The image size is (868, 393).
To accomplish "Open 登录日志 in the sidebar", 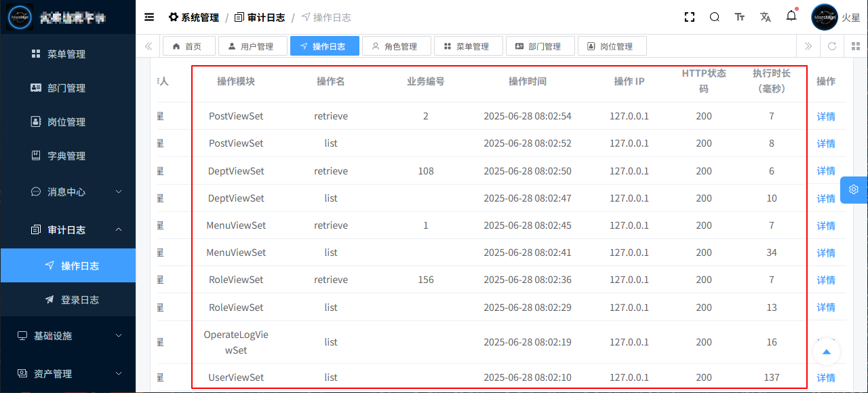I will [x=79, y=300].
